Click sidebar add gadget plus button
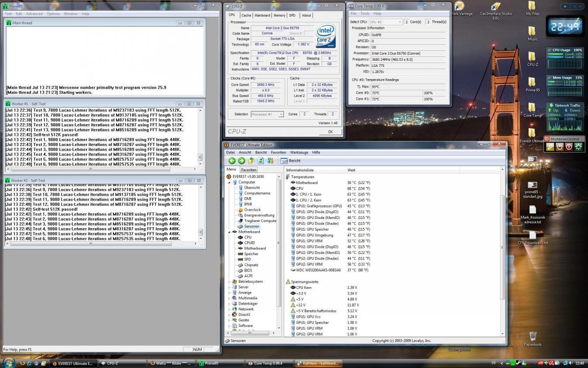Image resolution: width=588 pixels, height=368 pixels. coord(565,7)
